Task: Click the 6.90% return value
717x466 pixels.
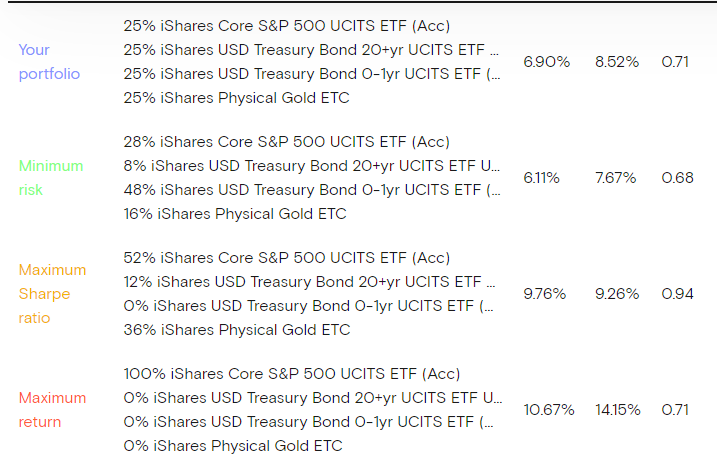Action: (x=546, y=62)
